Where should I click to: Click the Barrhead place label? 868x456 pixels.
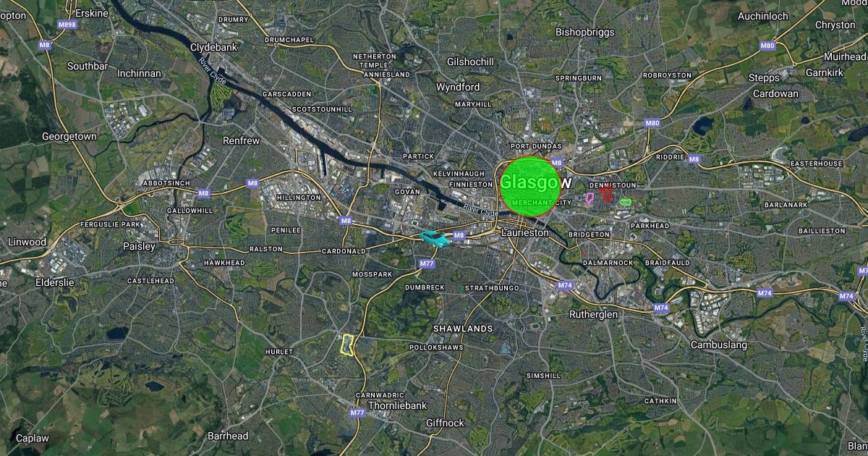228,436
